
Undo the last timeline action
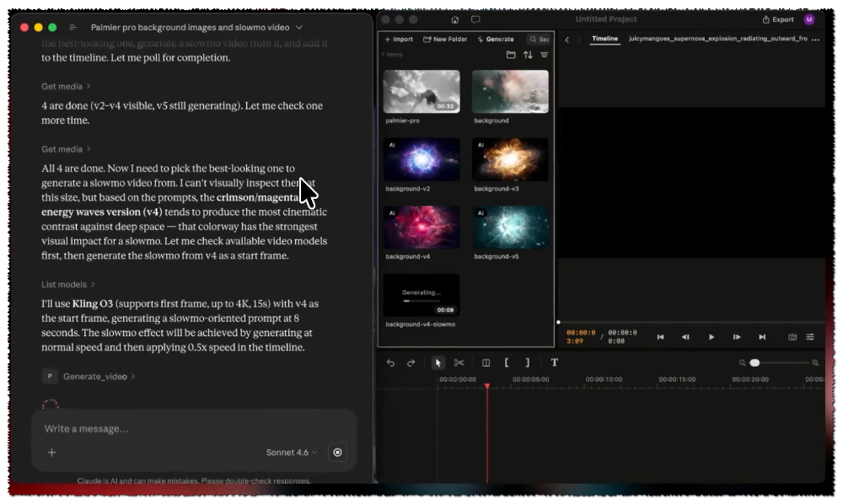[x=390, y=362]
